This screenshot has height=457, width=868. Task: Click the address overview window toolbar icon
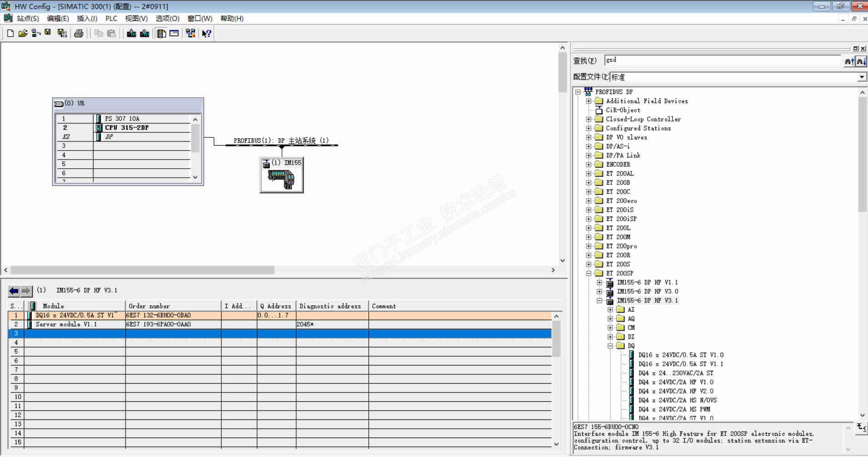[174, 33]
